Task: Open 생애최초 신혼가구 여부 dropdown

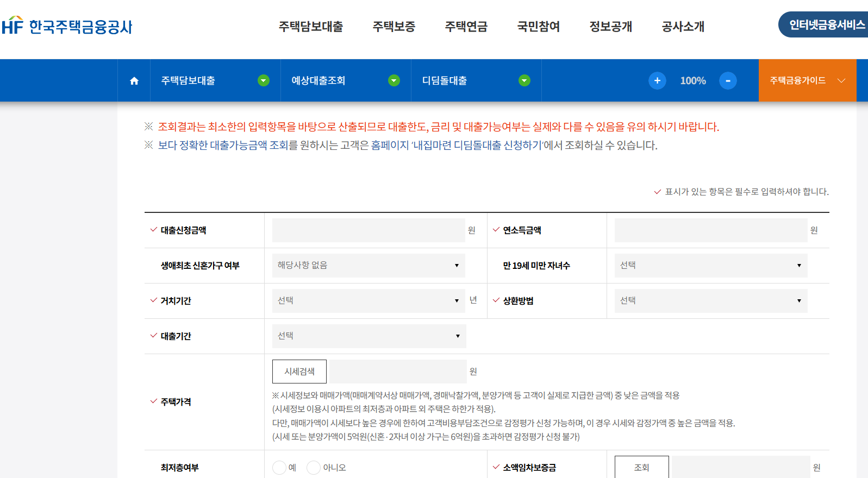Action: tap(369, 266)
